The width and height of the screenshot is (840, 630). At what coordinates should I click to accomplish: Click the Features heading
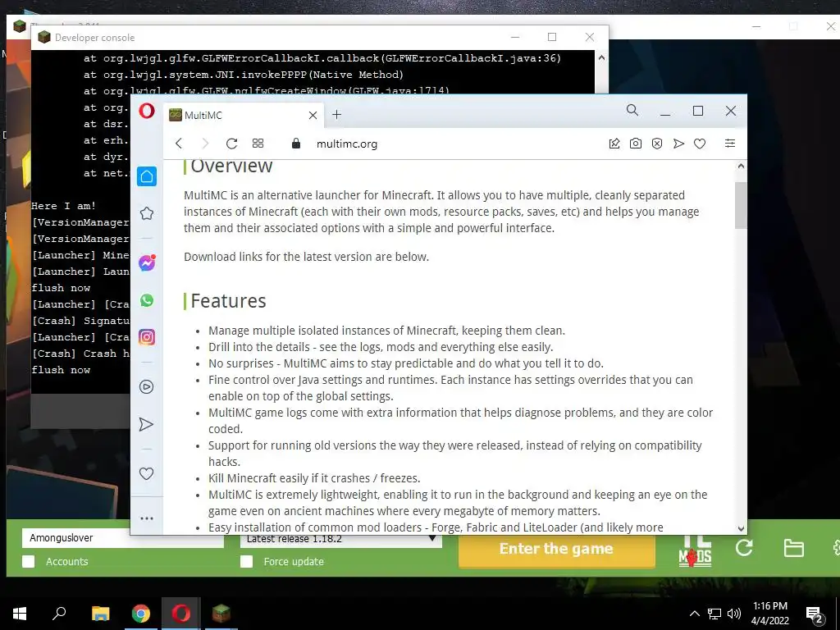click(x=228, y=300)
